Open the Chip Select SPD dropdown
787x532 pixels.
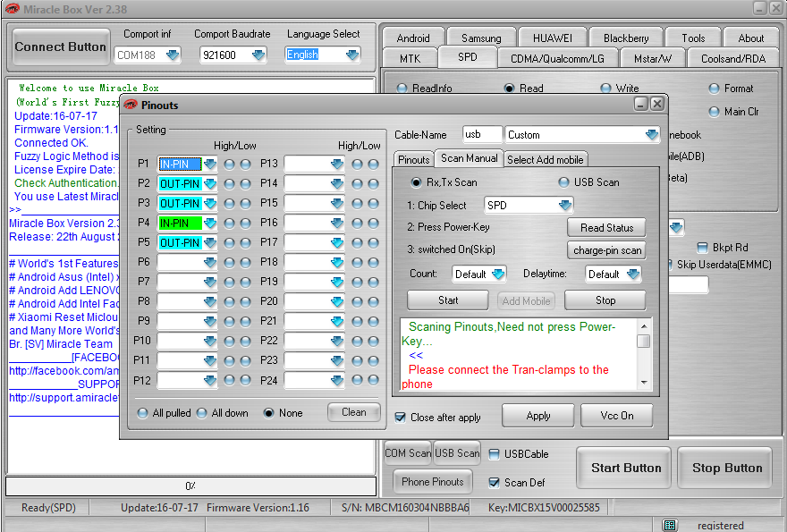(565, 206)
